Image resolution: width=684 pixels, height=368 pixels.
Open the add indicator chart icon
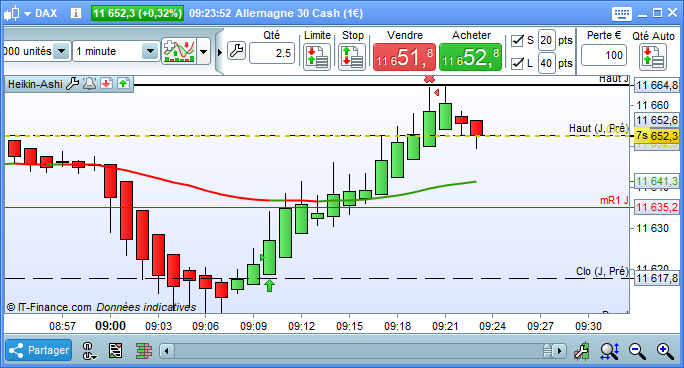179,51
